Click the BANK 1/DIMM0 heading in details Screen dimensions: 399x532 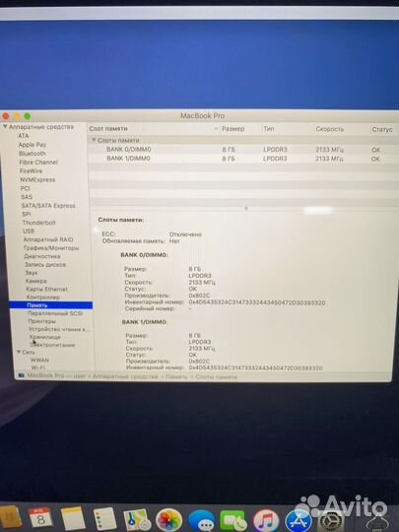coord(144,322)
